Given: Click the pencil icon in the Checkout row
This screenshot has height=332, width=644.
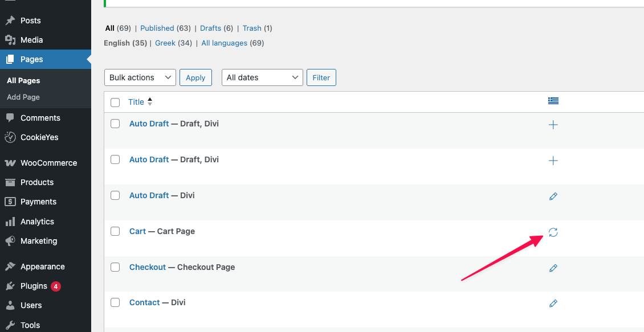Looking at the screenshot, I should pyautogui.click(x=553, y=268).
